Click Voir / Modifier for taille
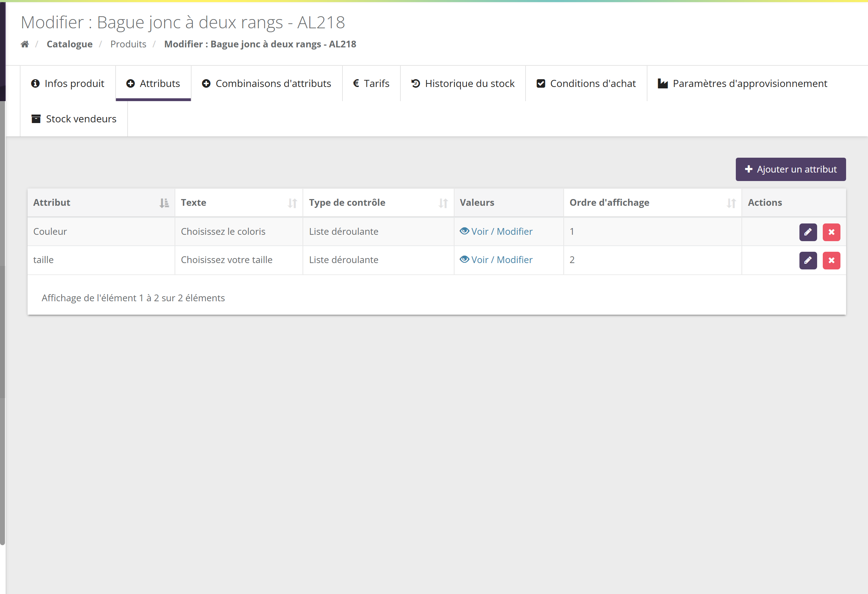Viewport: 868px width, 594px height. tap(496, 260)
